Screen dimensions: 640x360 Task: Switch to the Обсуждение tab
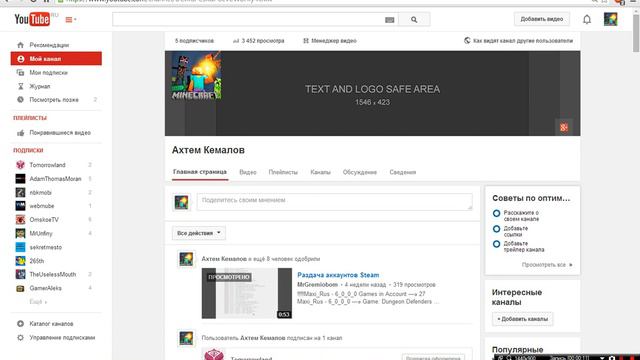tap(360, 172)
